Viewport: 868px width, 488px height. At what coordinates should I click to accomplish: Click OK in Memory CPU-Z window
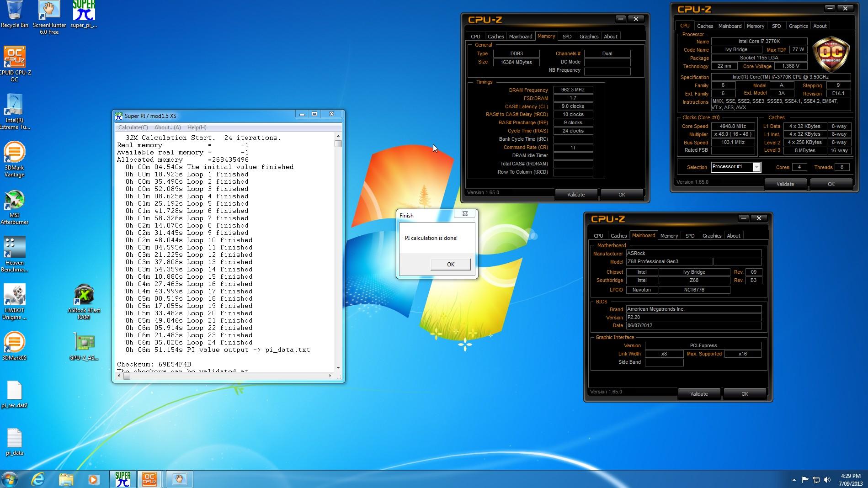point(622,195)
